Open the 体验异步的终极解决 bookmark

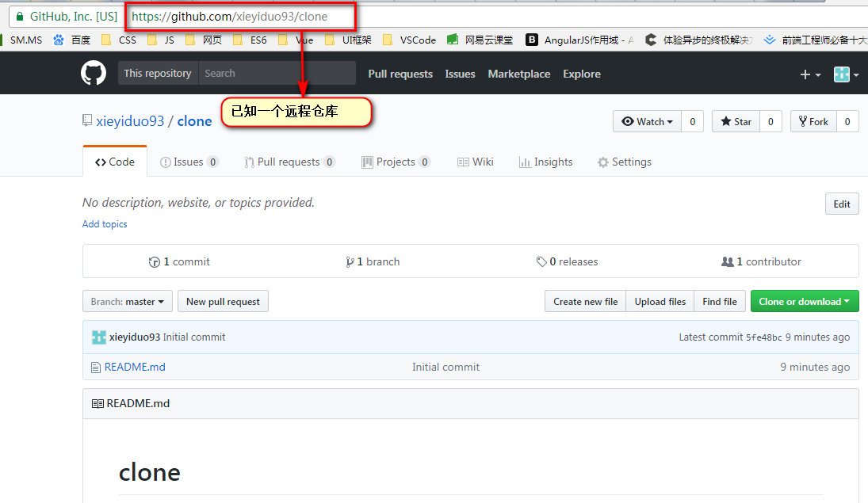click(698, 40)
